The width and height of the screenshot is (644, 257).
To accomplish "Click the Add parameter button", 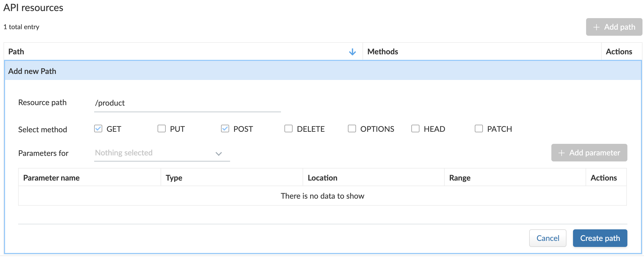I will coord(589,153).
